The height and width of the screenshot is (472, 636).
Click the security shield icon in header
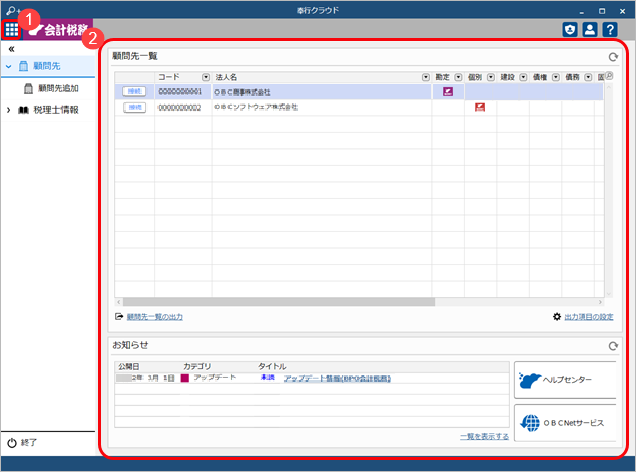[x=570, y=30]
